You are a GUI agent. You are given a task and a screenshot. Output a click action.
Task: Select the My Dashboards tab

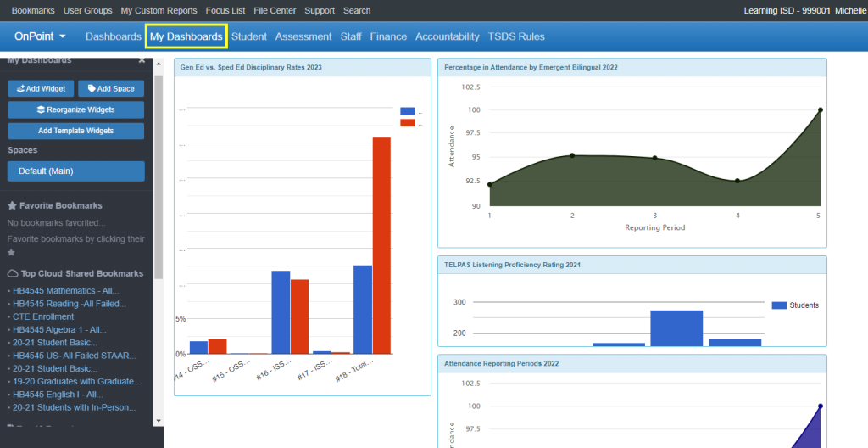[x=186, y=36]
